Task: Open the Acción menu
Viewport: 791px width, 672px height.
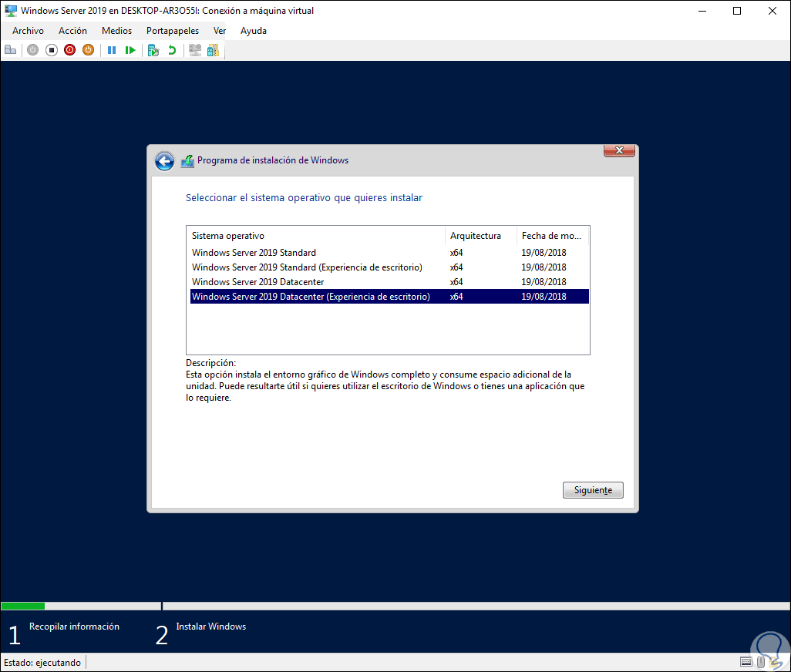Action: 72,31
